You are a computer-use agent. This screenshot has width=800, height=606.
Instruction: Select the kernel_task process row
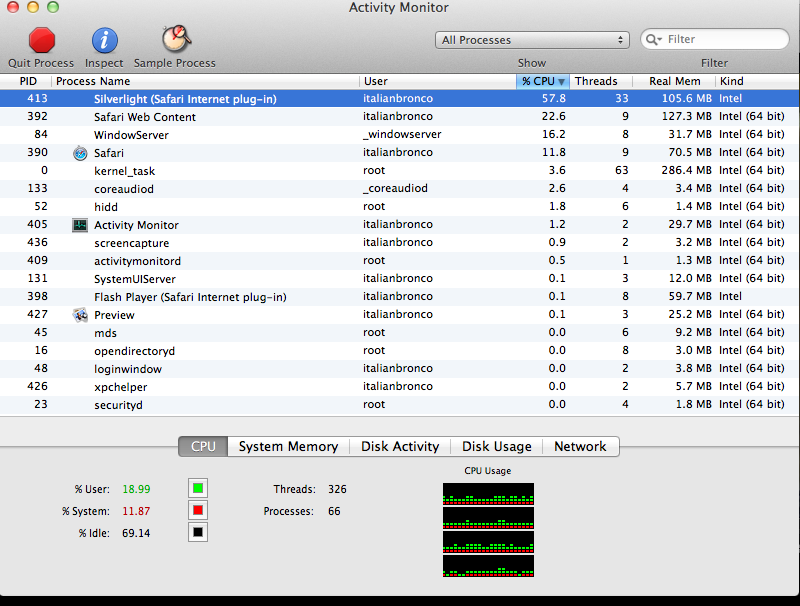pos(400,171)
